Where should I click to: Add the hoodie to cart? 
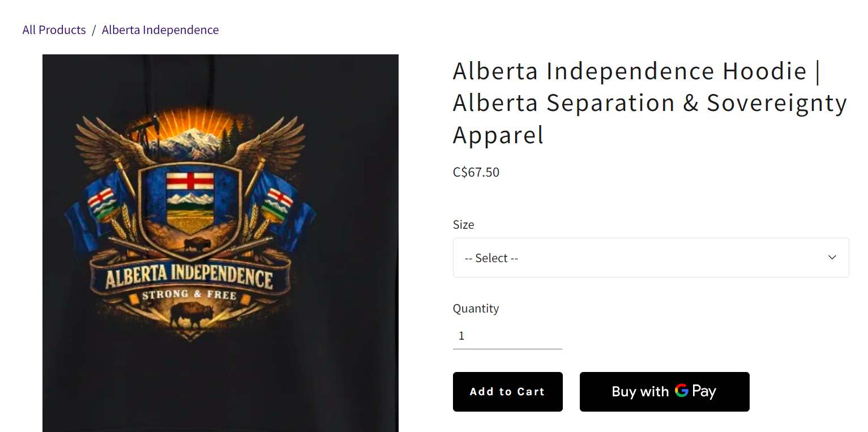[508, 392]
